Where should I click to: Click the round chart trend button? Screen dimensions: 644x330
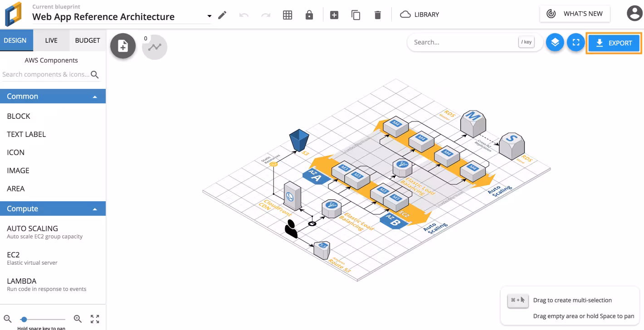tap(155, 47)
